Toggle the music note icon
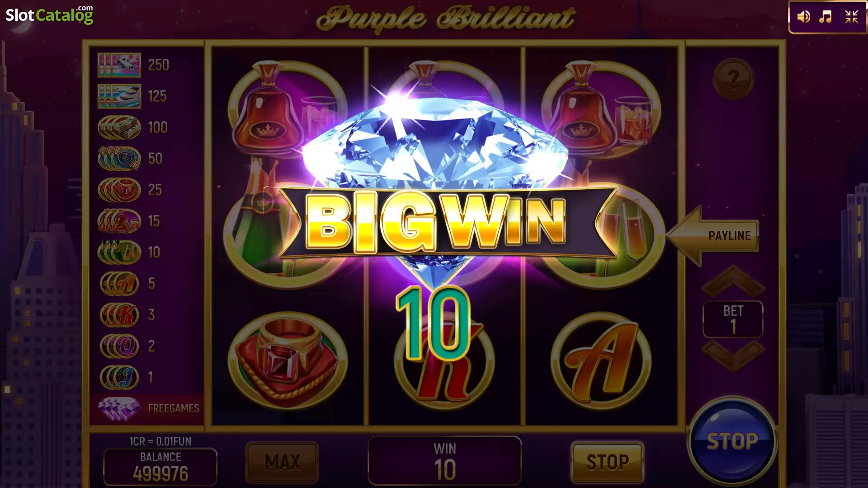Screen dimensions: 868x488 (x=826, y=17)
